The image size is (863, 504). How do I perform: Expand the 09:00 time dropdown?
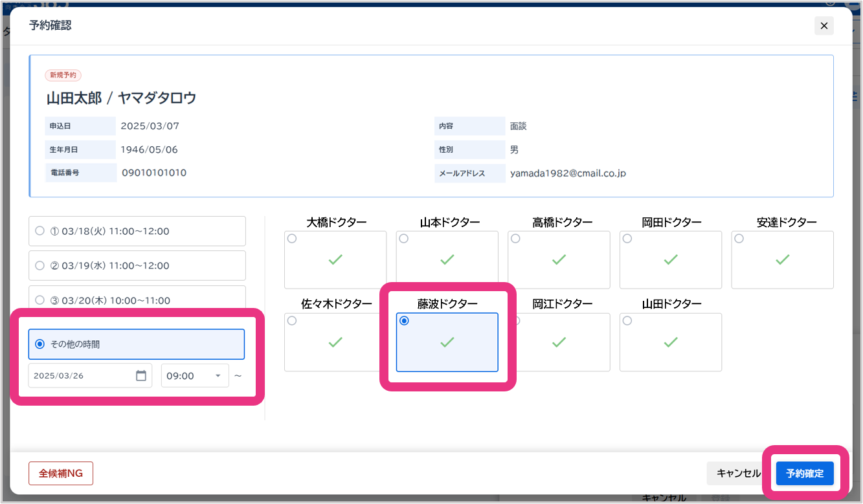click(x=218, y=376)
